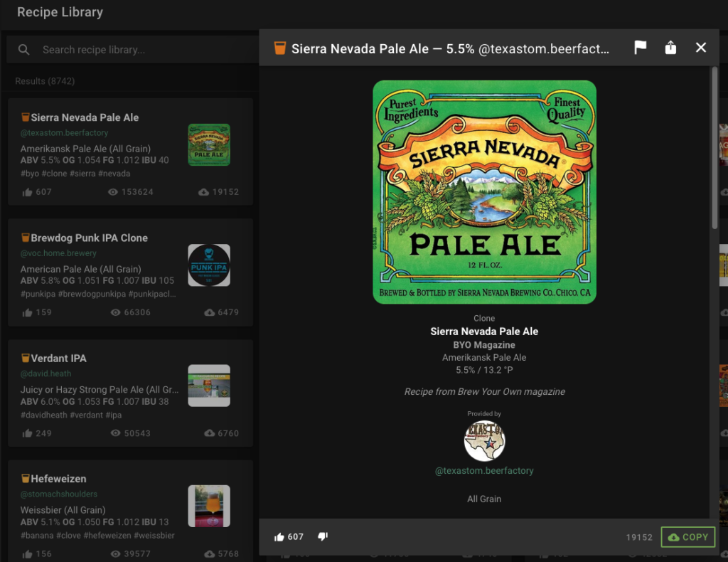The image size is (728, 562).
Task: Click the Results (8742) count label
Action: click(45, 81)
